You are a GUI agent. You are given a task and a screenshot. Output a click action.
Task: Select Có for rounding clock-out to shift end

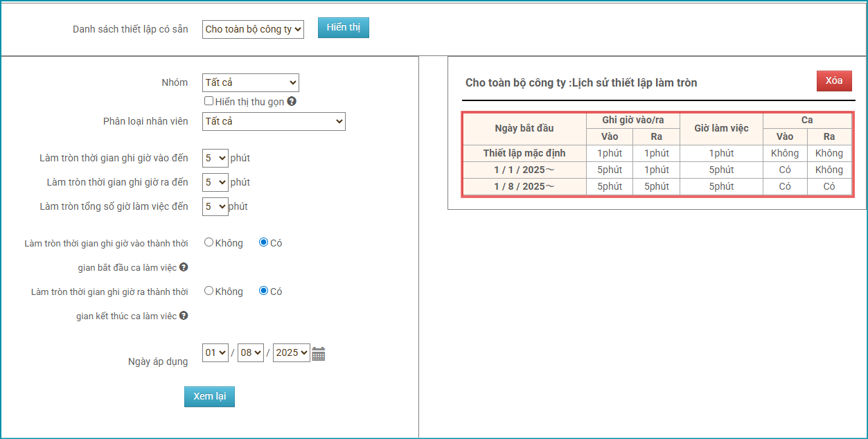(263, 291)
